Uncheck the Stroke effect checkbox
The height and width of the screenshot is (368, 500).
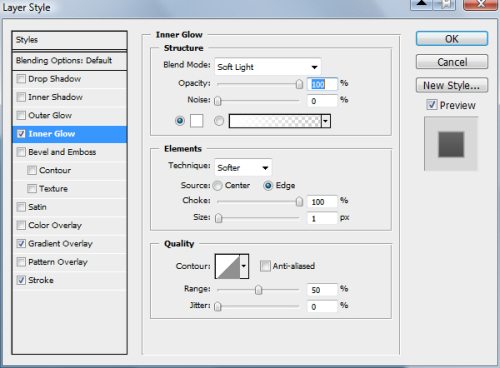[21, 280]
